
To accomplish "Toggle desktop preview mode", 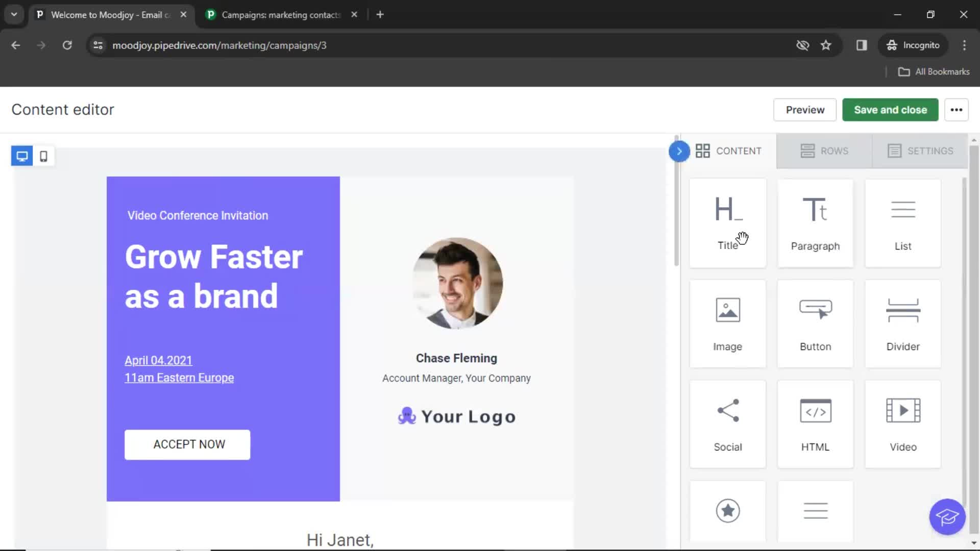I will [x=21, y=156].
